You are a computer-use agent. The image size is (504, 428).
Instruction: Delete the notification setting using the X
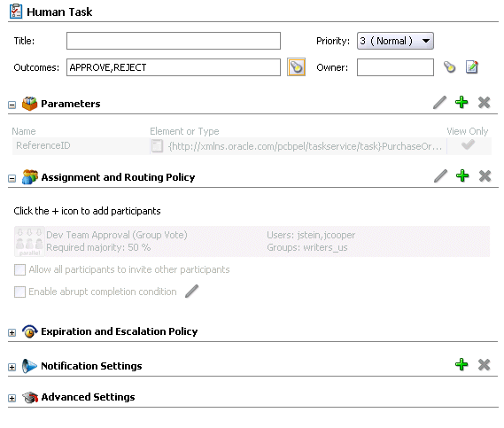tap(485, 365)
